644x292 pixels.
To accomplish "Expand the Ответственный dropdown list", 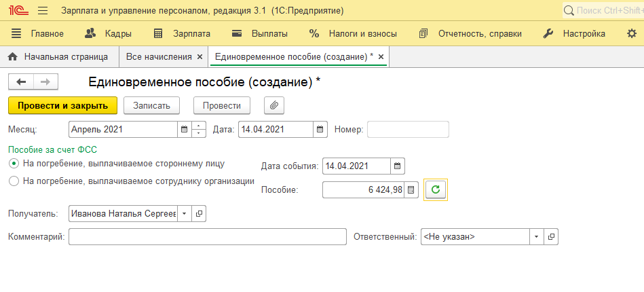I will point(536,237).
